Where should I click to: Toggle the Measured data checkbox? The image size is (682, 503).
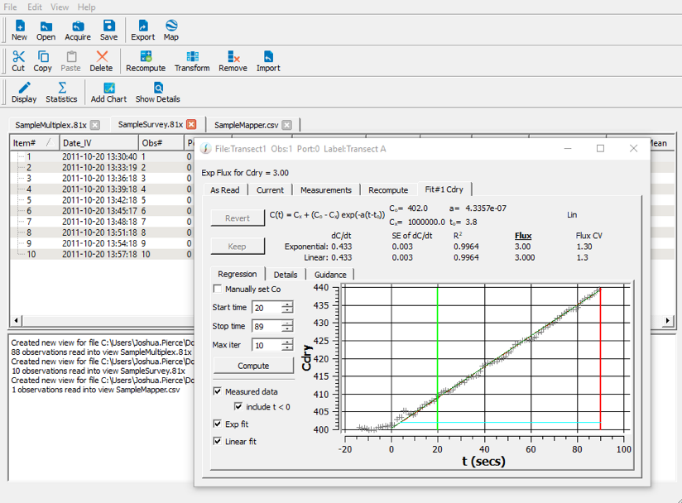218,391
